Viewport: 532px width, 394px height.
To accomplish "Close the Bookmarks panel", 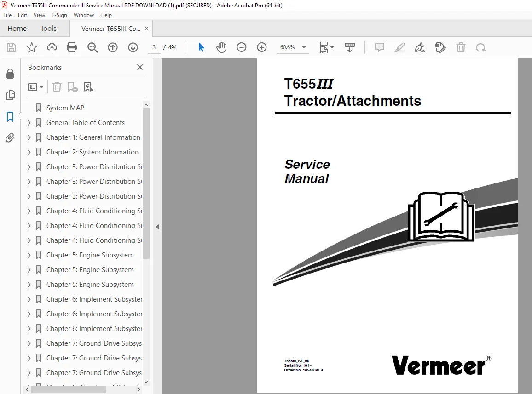I will [x=140, y=67].
